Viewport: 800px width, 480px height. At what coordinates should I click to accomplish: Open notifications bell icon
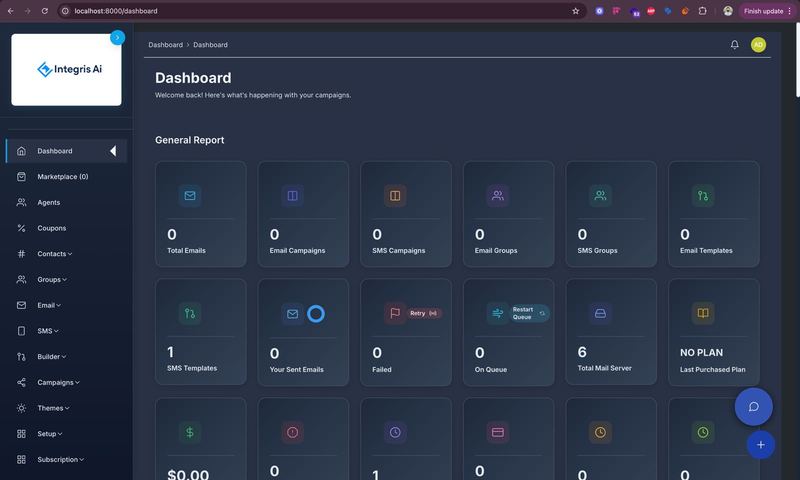point(734,45)
